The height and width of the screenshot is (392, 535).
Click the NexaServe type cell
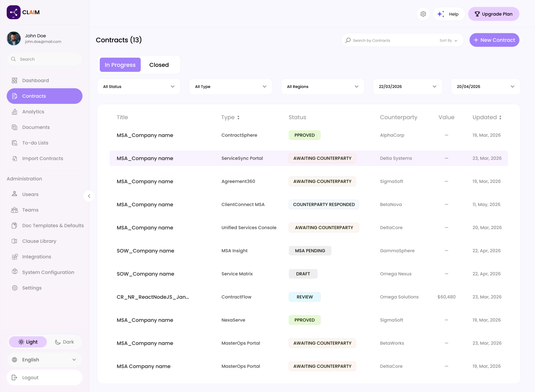point(233,320)
